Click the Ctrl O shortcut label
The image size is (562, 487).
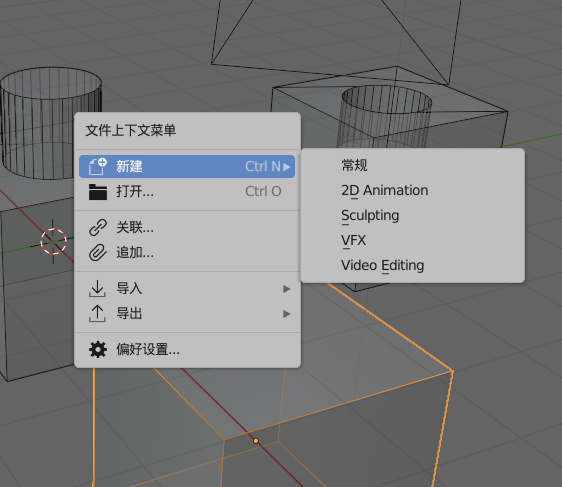click(263, 192)
